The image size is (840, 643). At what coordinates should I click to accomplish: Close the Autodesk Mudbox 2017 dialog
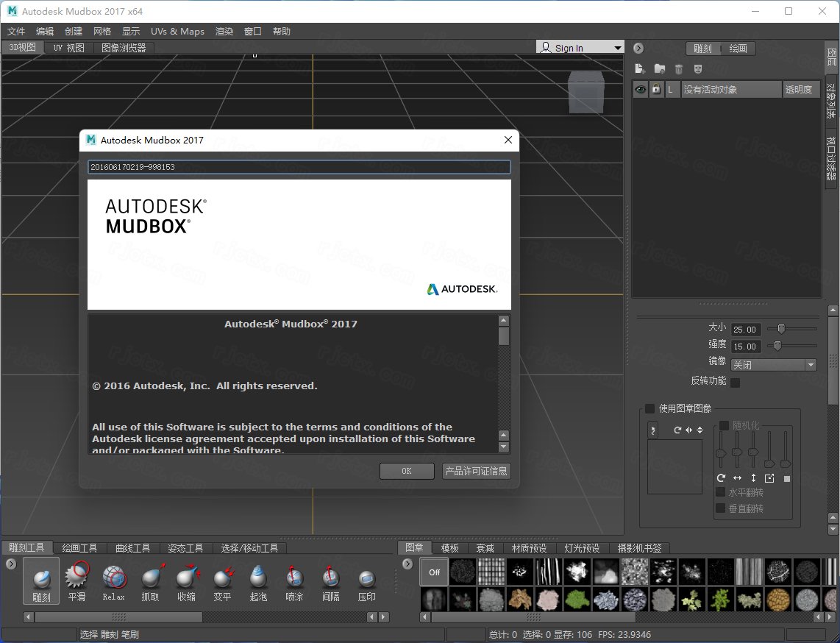click(x=508, y=140)
